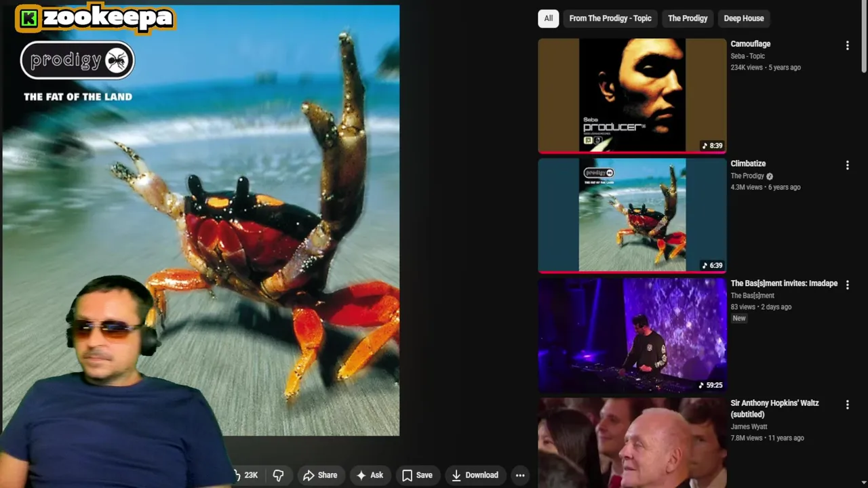
Task: Open options menu for Camouflage video
Action: tap(847, 45)
